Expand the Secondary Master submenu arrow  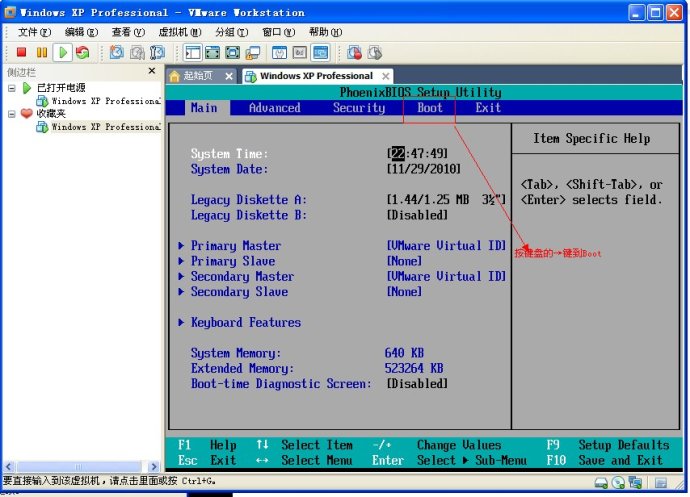click(x=181, y=276)
